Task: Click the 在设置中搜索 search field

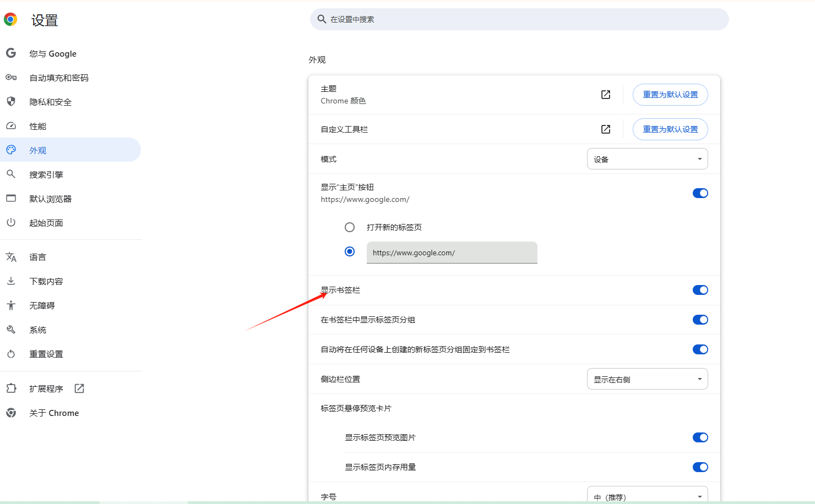Action: click(519, 19)
